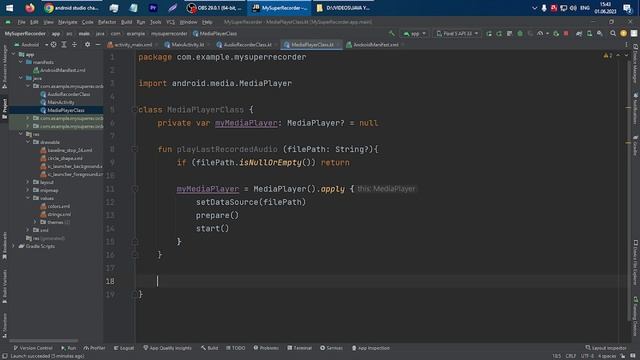Collapse the manifests folder node
The image size is (640, 360).
click(x=21, y=62)
